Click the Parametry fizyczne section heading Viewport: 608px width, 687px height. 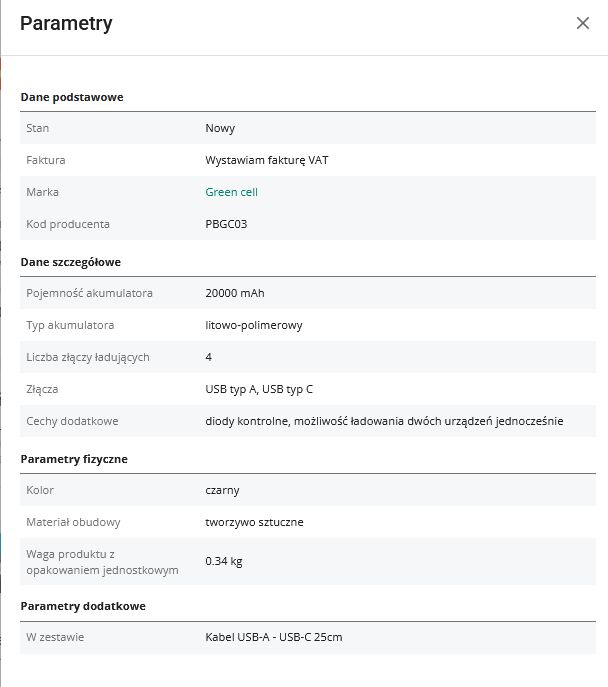tap(74, 459)
